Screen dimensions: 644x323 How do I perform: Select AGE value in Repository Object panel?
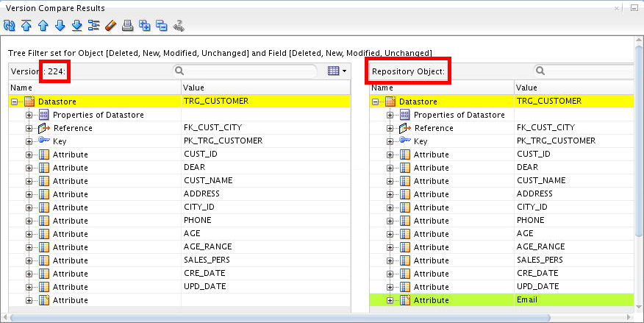coord(525,233)
